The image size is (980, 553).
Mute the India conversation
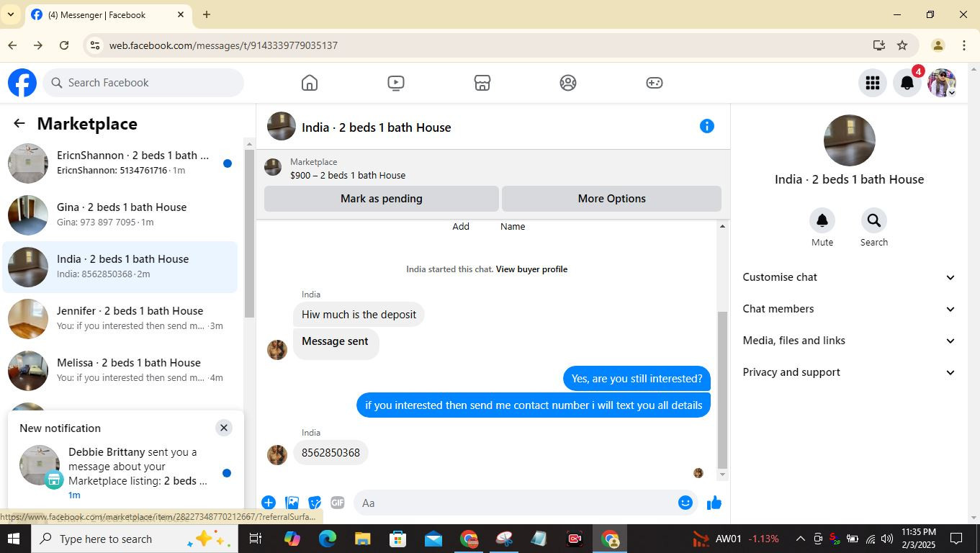822,220
